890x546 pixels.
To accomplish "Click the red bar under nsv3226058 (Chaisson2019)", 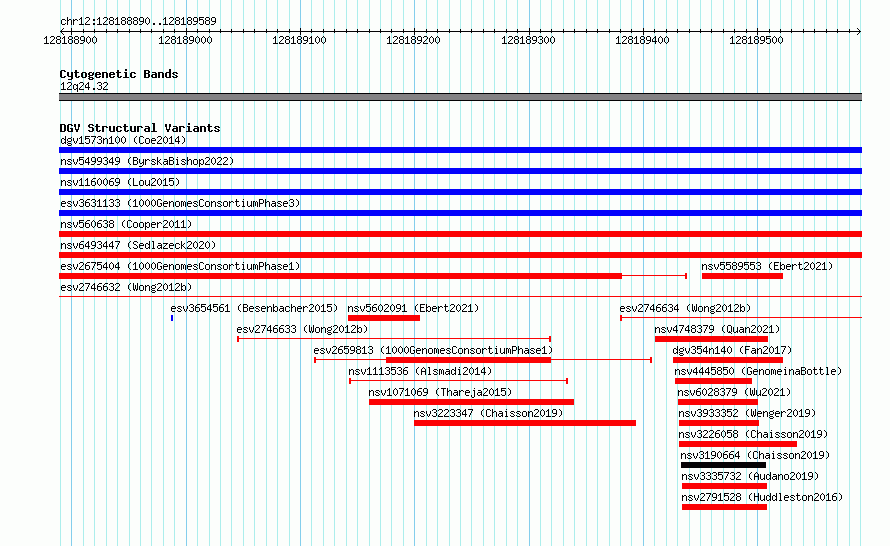I will [738, 444].
